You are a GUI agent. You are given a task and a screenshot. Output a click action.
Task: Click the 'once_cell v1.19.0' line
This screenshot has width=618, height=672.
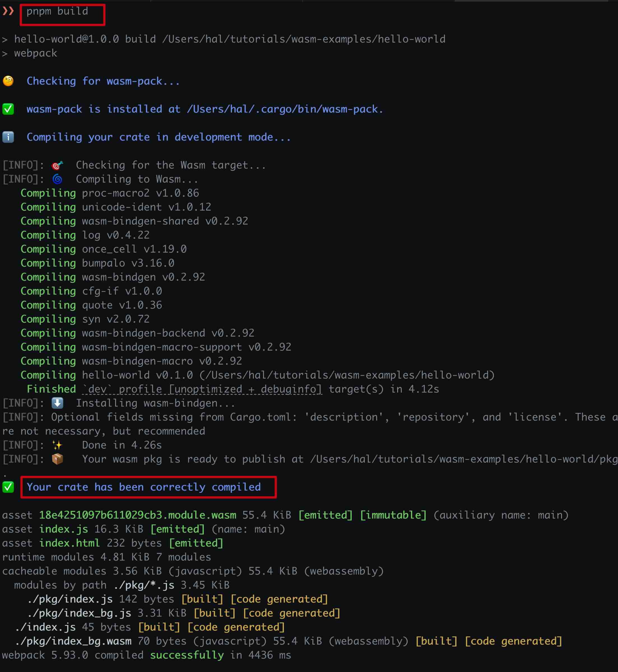104,249
